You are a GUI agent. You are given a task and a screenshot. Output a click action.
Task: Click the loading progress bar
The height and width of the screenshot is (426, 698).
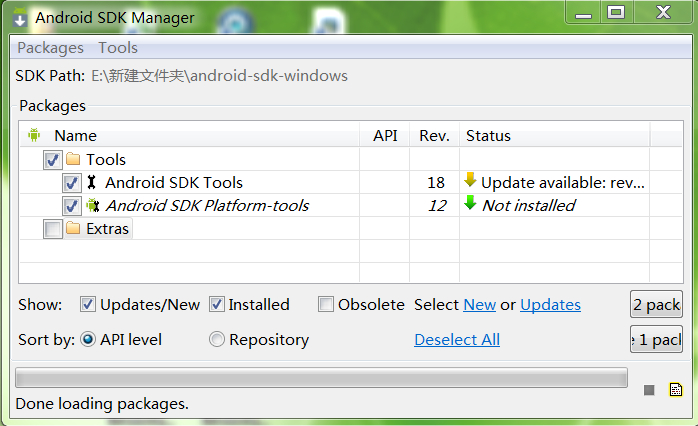coord(321,378)
